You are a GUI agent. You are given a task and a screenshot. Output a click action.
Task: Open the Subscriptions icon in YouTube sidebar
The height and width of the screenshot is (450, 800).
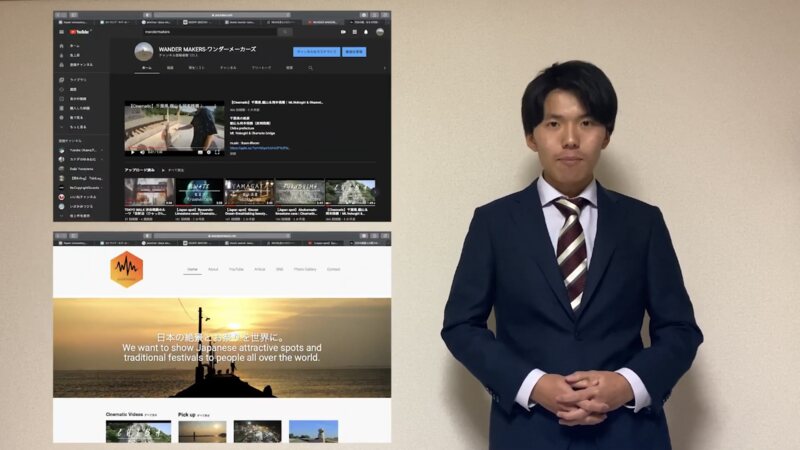[62, 65]
